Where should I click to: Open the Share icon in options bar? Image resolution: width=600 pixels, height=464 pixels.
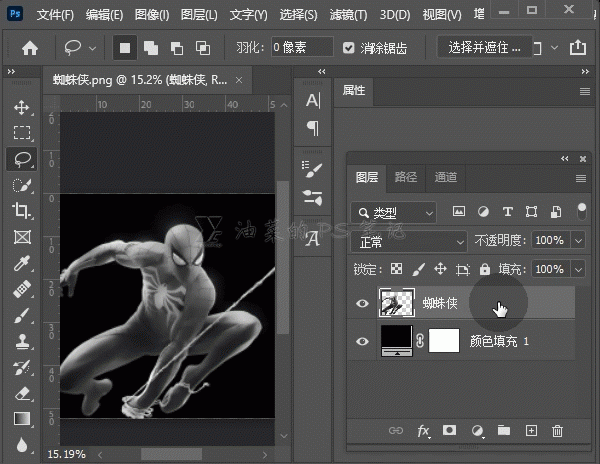pyautogui.click(x=577, y=48)
